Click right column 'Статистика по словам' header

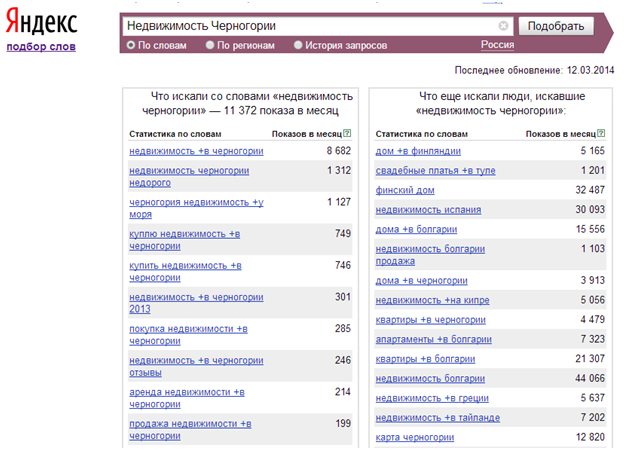pyautogui.click(x=421, y=134)
